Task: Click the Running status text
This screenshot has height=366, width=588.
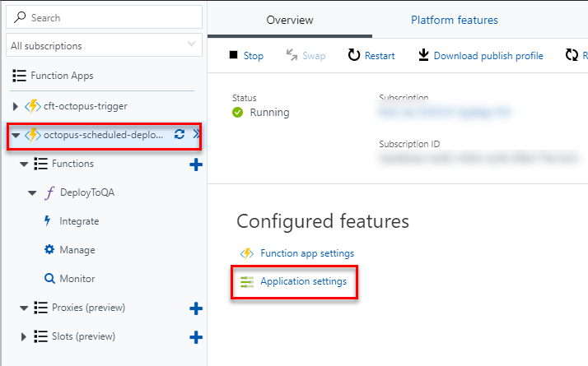Action: click(x=269, y=113)
